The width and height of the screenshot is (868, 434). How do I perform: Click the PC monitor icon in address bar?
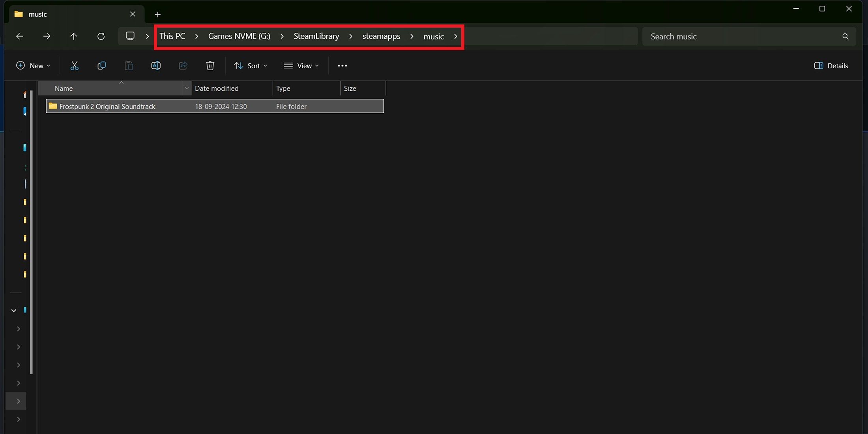coord(130,36)
